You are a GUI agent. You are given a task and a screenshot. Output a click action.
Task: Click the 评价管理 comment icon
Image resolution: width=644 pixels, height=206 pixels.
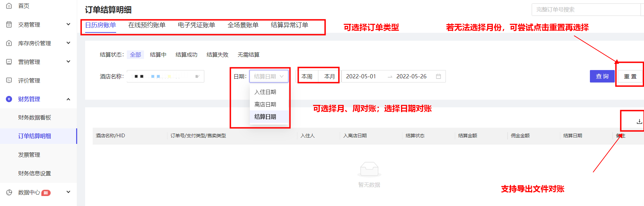(9, 80)
